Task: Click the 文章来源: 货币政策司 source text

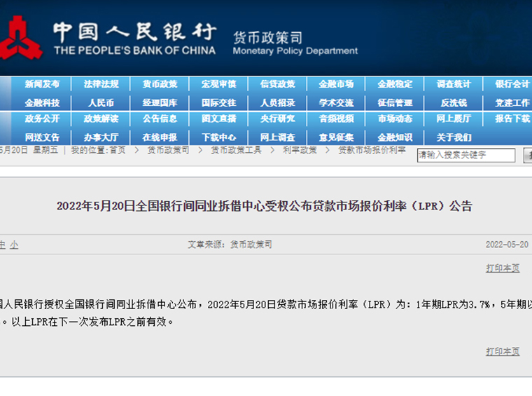Action: point(230,245)
